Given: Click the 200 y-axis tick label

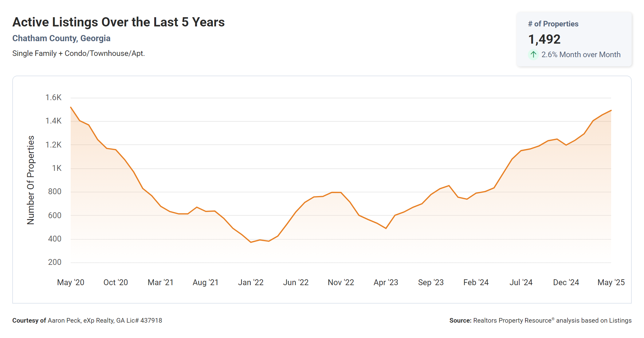Looking at the screenshot, I should [x=55, y=262].
